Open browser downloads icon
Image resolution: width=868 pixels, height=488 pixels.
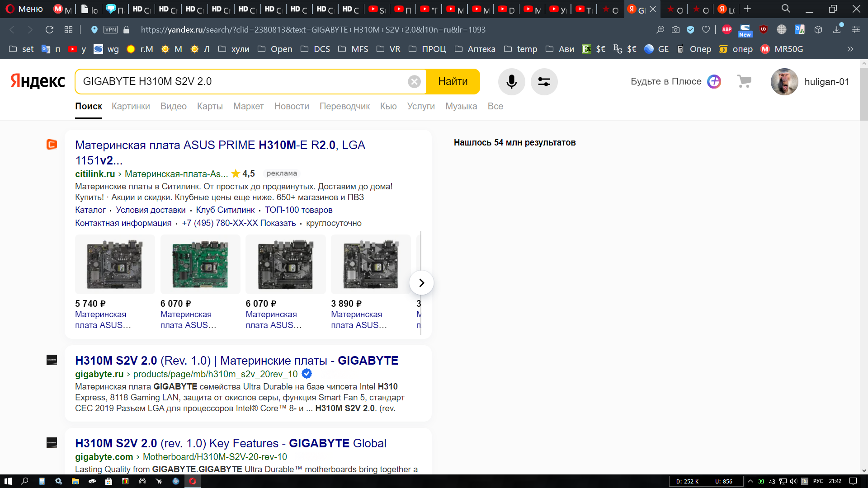pos(837,30)
